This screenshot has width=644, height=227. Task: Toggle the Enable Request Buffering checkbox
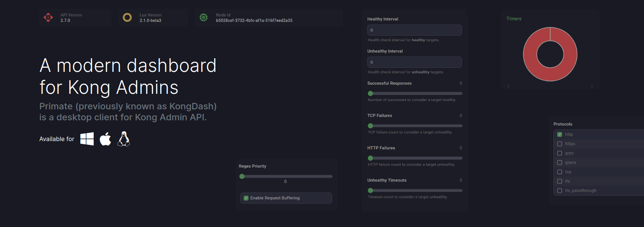click(246, 198)
